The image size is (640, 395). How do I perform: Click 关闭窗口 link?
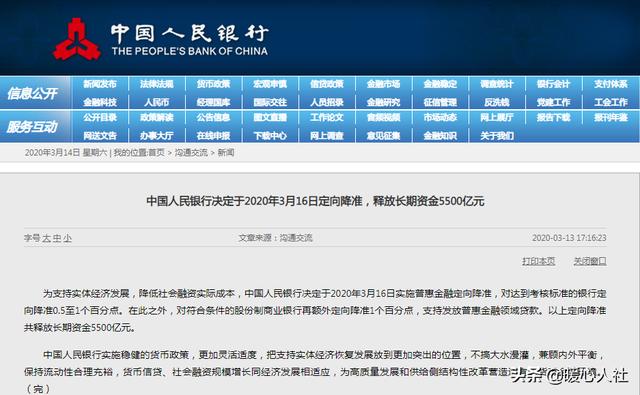coord(590,261)
